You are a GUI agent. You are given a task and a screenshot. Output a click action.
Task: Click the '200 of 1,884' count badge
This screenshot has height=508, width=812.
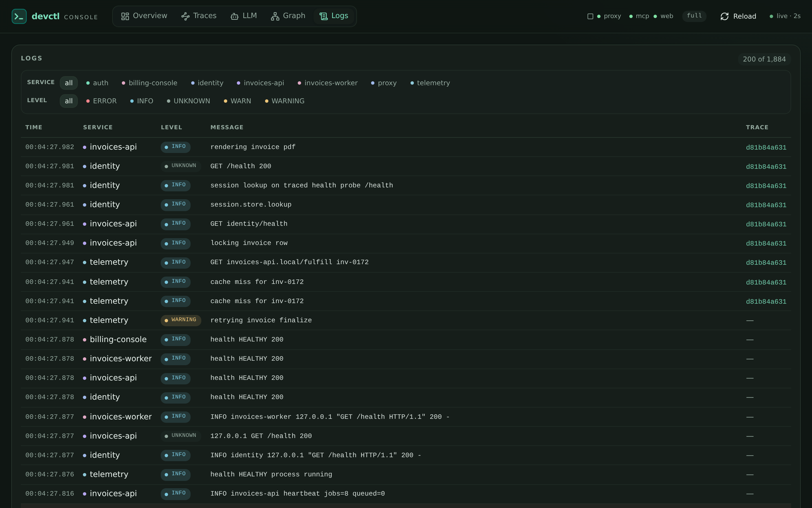(x=764, y=59)
